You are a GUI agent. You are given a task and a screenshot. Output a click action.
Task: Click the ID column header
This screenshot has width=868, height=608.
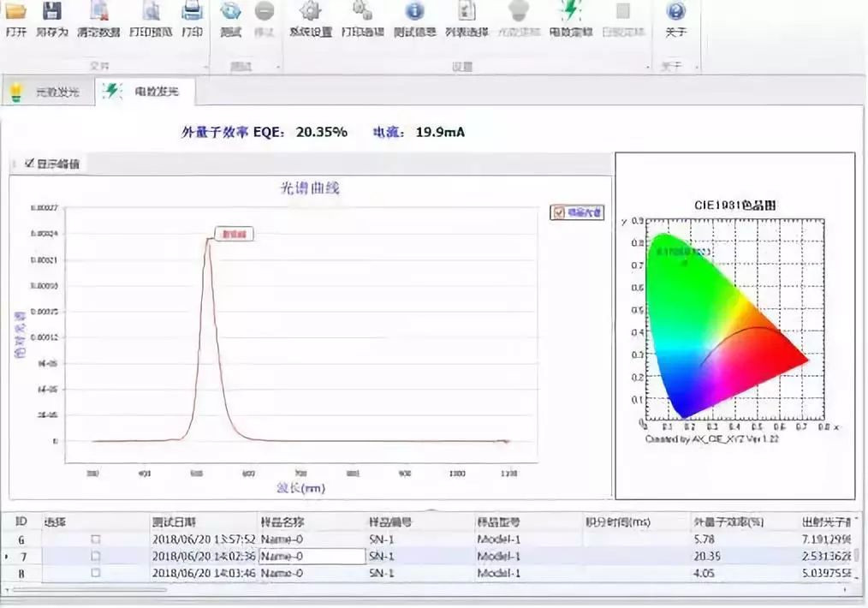[21, 521]
